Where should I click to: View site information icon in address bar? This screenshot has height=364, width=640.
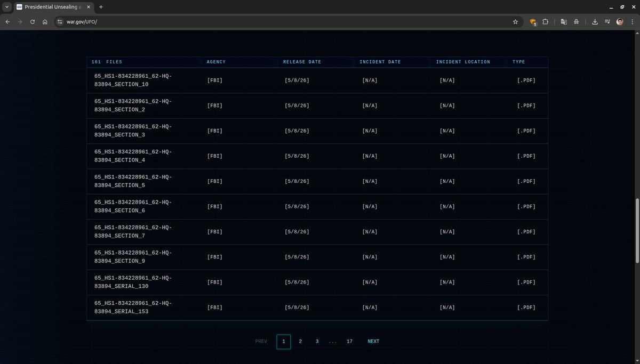pos(60,22)
